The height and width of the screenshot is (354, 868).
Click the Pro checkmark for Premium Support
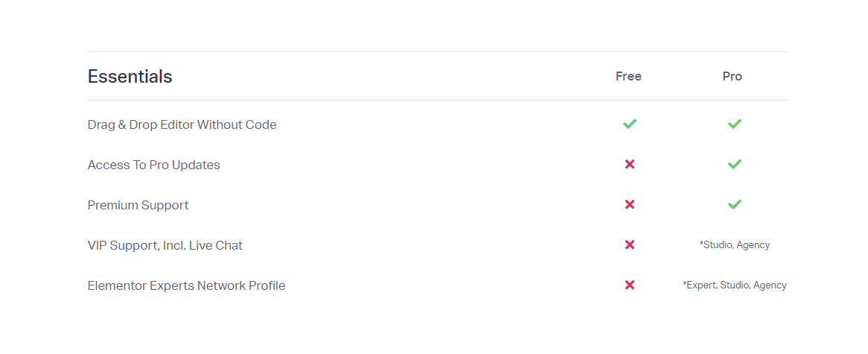735,204
